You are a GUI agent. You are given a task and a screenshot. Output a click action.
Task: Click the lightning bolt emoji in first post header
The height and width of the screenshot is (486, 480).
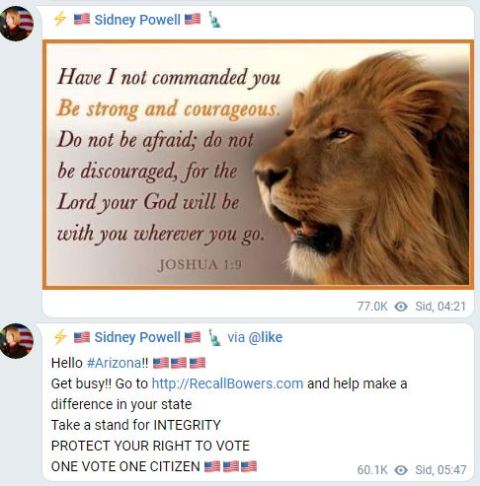coord(60,19)
